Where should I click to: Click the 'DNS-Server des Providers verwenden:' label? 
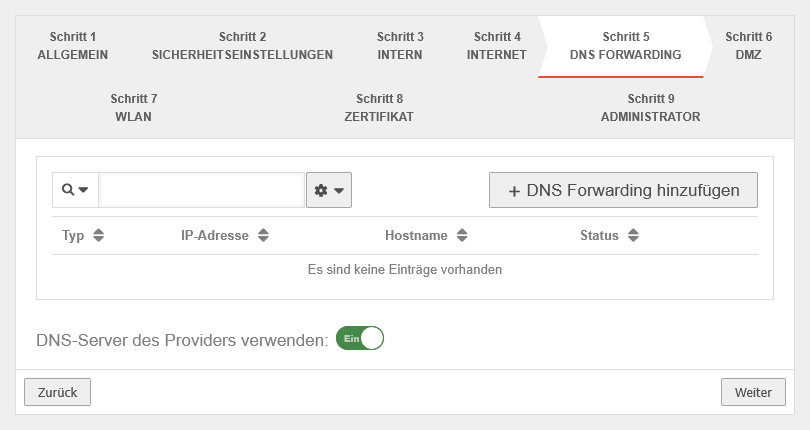[x=182, y=340]
